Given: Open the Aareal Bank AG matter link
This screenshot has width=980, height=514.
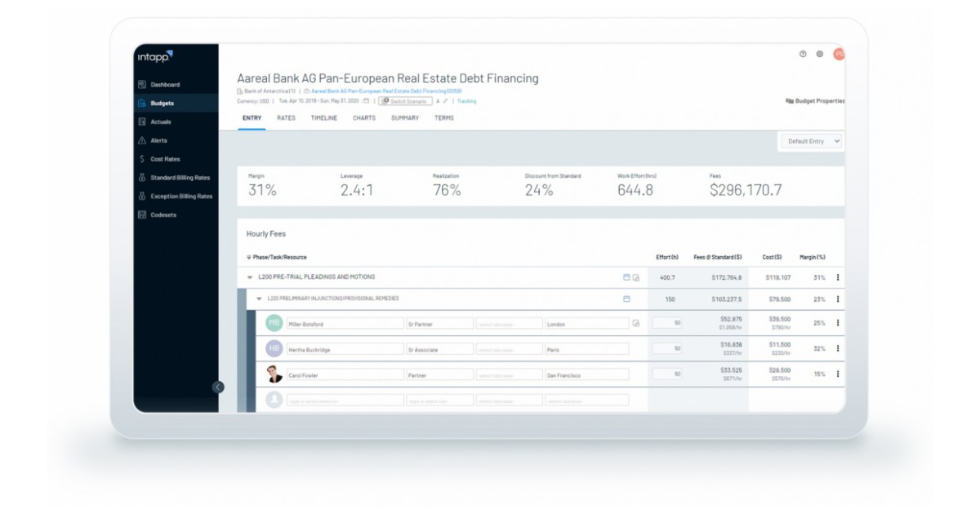Looking at the screenshot, I should [386, 91].
